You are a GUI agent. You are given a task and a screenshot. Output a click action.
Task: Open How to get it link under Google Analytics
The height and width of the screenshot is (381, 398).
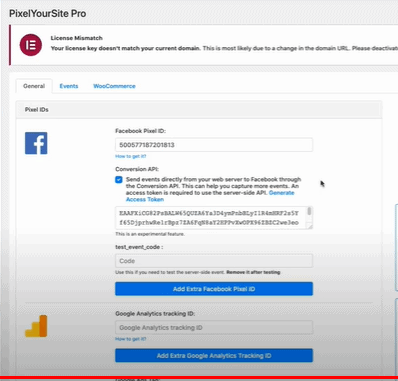[x=131, y=339]
